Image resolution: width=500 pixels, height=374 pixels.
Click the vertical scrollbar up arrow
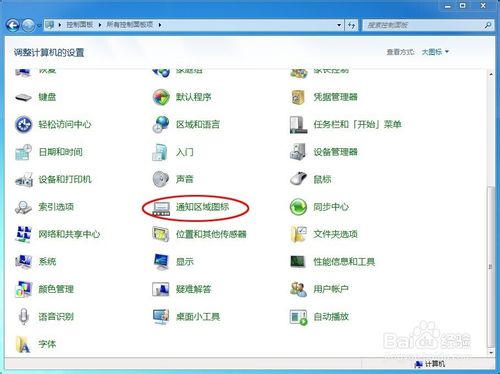point(491,74)
